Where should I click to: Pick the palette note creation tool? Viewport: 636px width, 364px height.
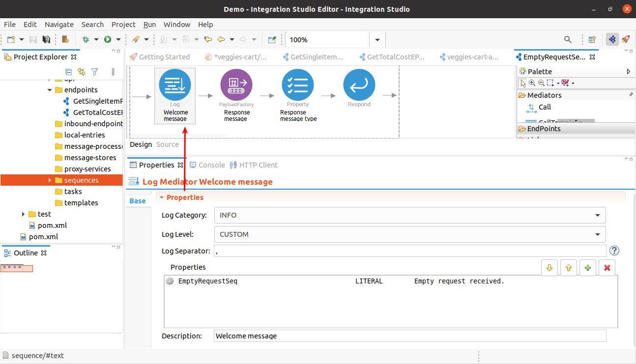point(565,83)
